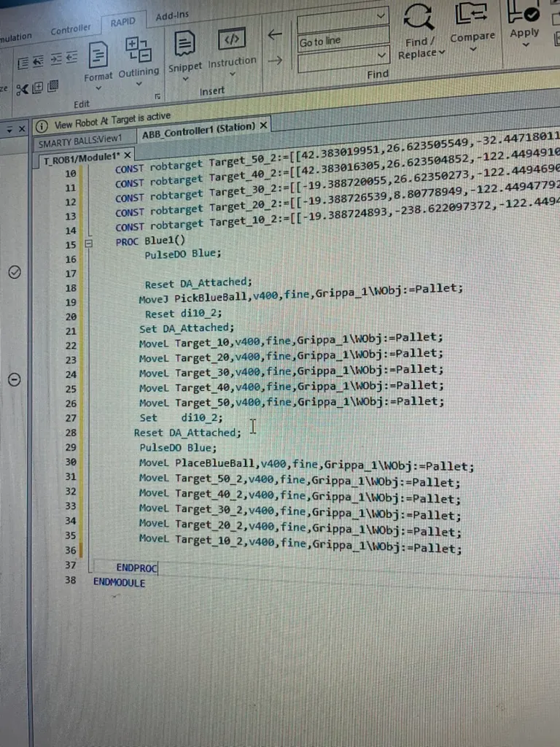Image resolution: width=560 pixels, height=747 pixels.
Task: Click the Indent icon in Edit group
Action: coord(55,59)
